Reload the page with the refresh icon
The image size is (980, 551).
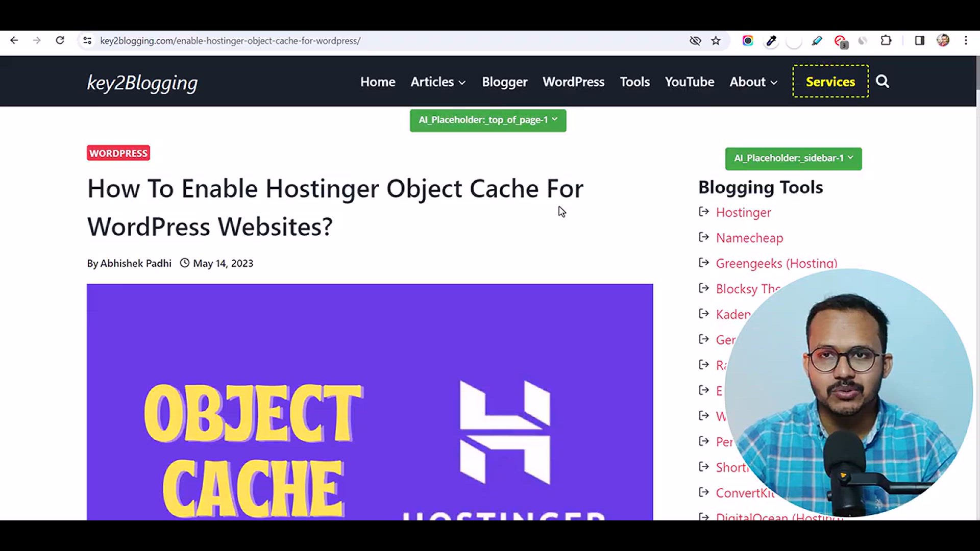tap(60, 40)
